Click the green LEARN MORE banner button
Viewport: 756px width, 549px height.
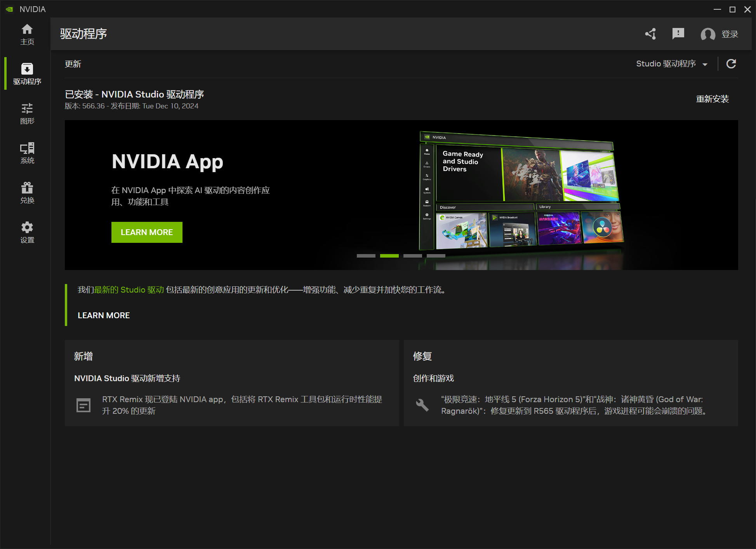(x=147, y=232)
